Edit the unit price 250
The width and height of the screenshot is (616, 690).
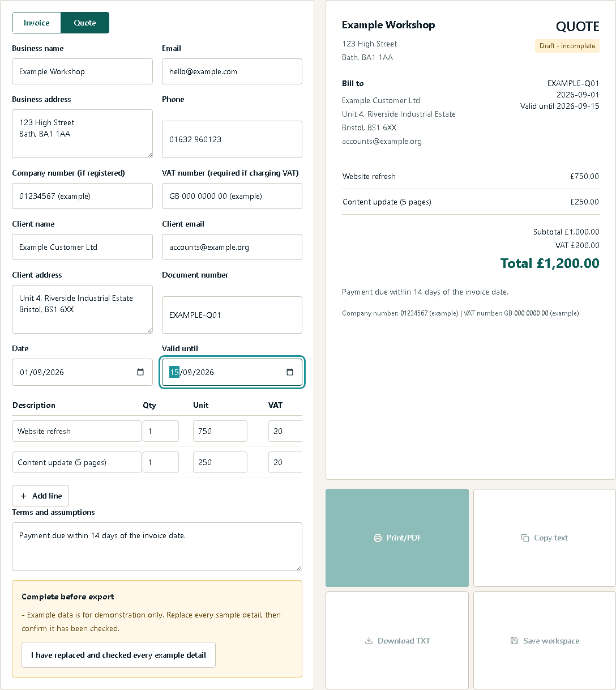click(220, 462)
